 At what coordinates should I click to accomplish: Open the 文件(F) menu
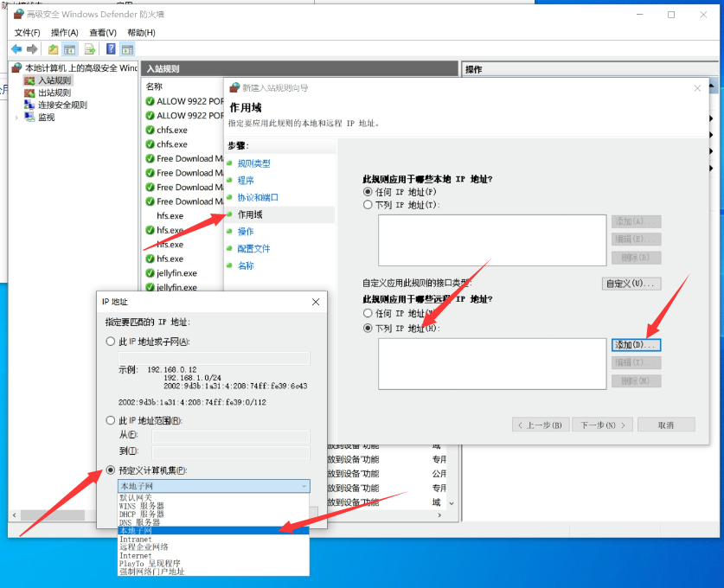click(x=27, y=33)
